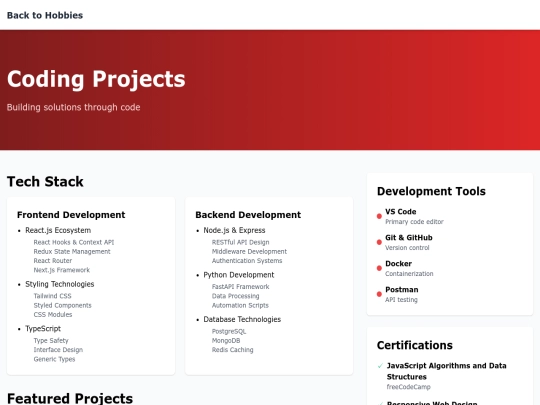Click the Styled Components entry
540x405 pixels.
(62, 305)
